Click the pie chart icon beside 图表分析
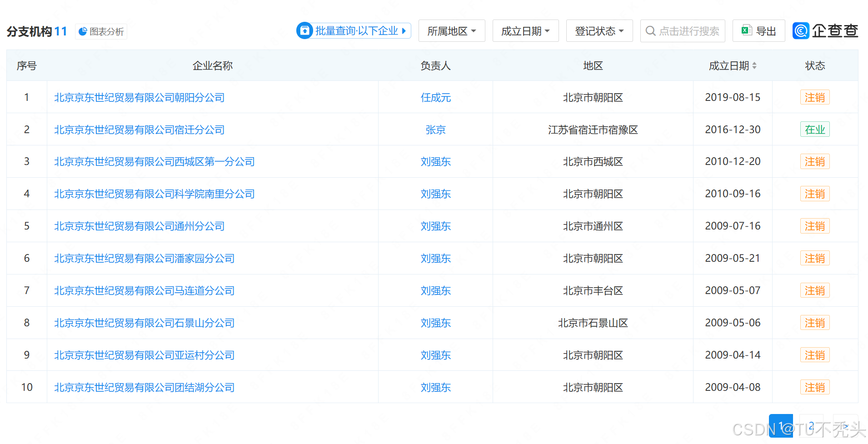The width and height of the screenshot is (868, 444). (83, 31)
